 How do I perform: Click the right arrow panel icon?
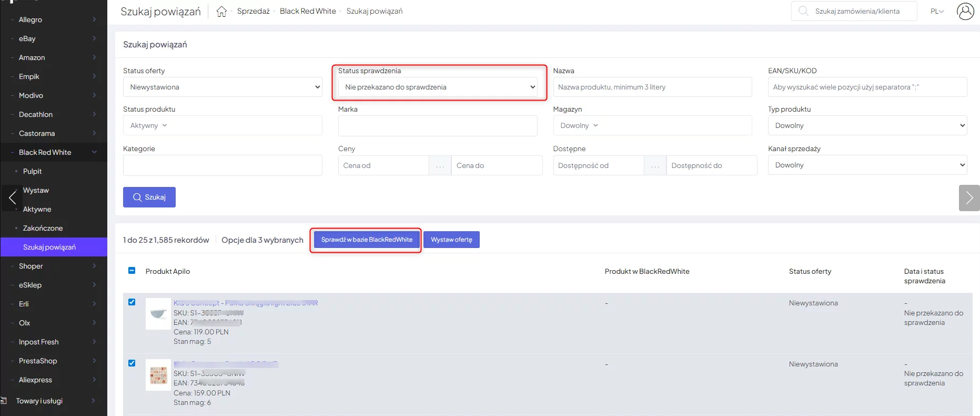coord(969,198)
